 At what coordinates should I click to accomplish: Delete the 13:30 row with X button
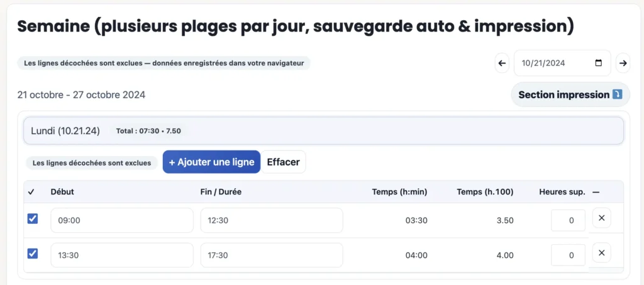pyautogui.click(x=601, y=254)
